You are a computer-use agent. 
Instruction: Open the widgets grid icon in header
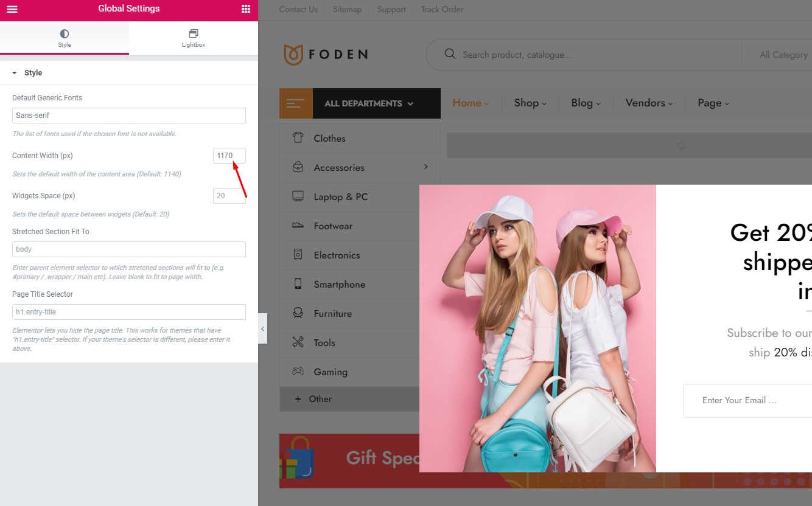(246, 9)
